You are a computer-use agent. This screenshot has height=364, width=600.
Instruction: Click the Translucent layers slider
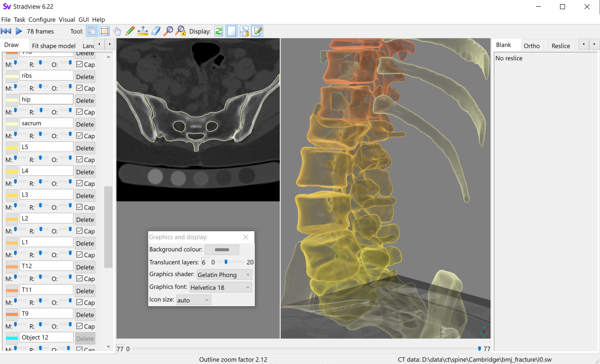tap(230, 262)
